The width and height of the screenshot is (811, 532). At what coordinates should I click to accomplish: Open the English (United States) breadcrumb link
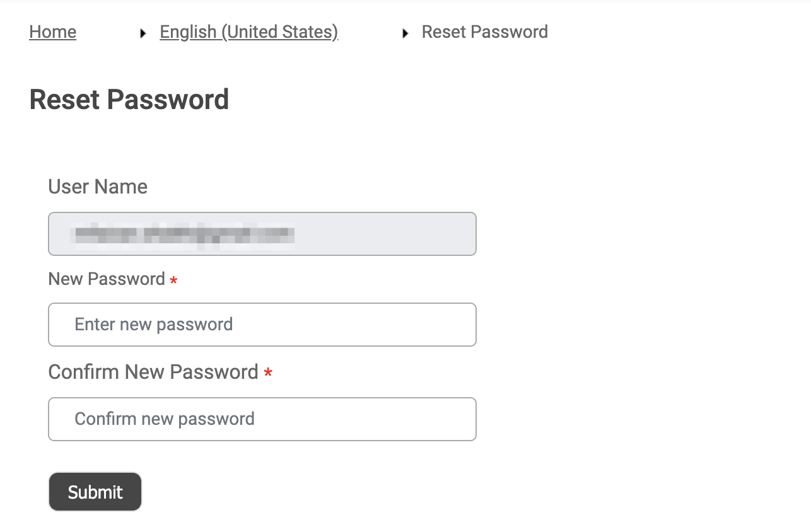(x=248, y=32)
